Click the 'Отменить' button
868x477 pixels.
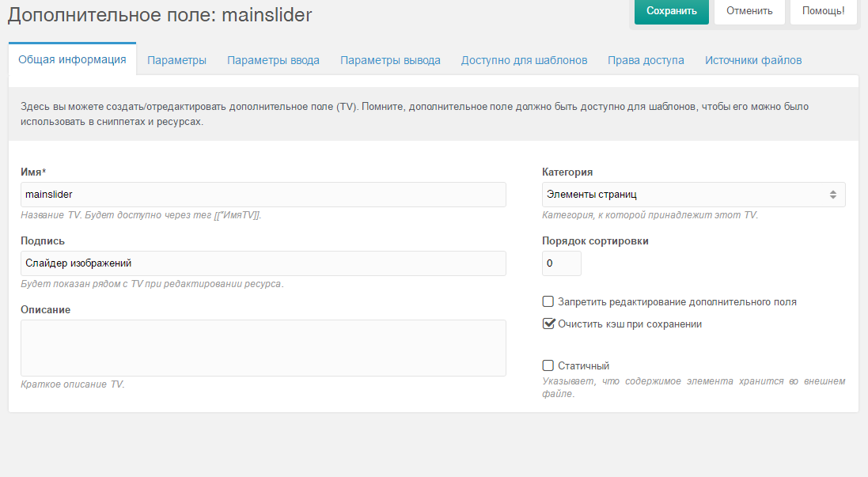pyautogui.click(x=749, y=11)
